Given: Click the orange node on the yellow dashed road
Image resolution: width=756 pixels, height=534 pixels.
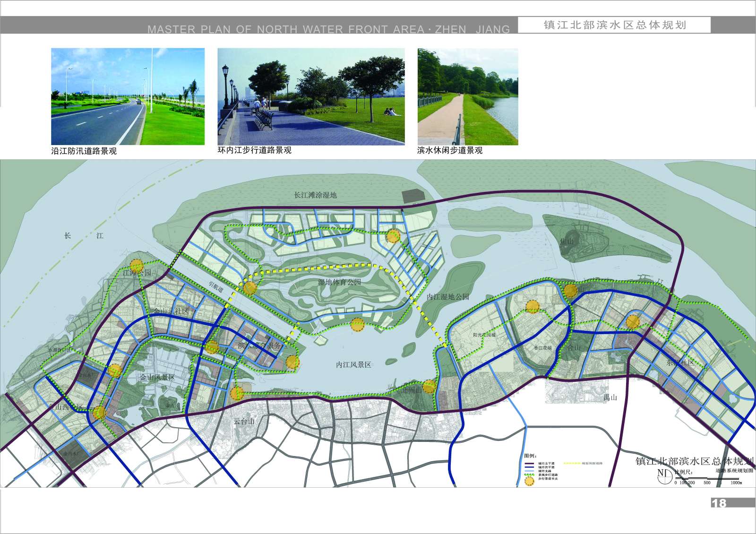Looking at the screenshot, I should pyautogui.click(x=249, y=287).
